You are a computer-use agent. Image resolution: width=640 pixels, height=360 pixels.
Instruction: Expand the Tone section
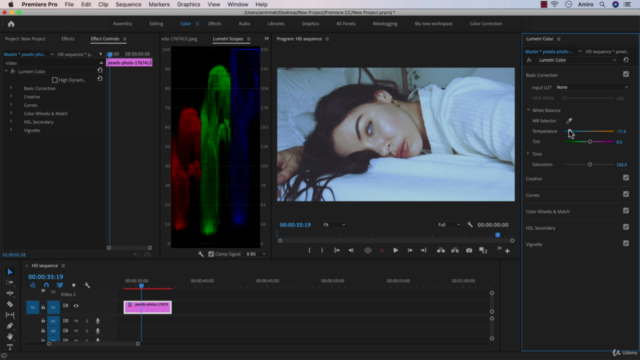pos(528,154)
